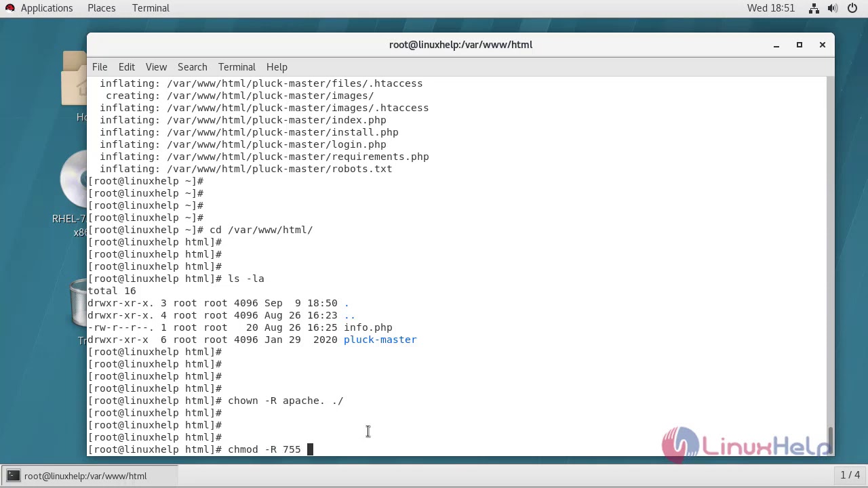Click the robots.txt inflating line
The image size is (868, 488).
[x=246, y=169]
